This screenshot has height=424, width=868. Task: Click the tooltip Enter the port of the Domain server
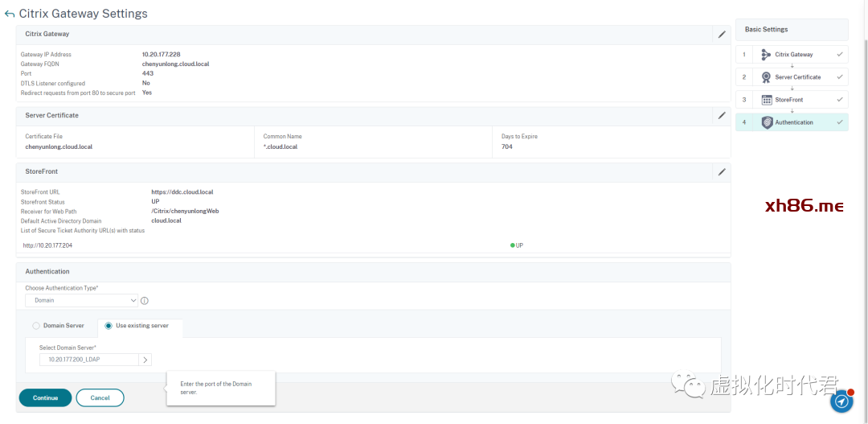click(221, 388)
